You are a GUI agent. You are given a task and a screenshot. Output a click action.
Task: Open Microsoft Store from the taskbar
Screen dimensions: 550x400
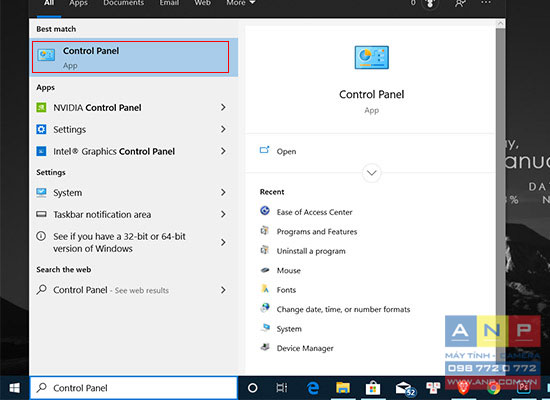pos(373,388)
